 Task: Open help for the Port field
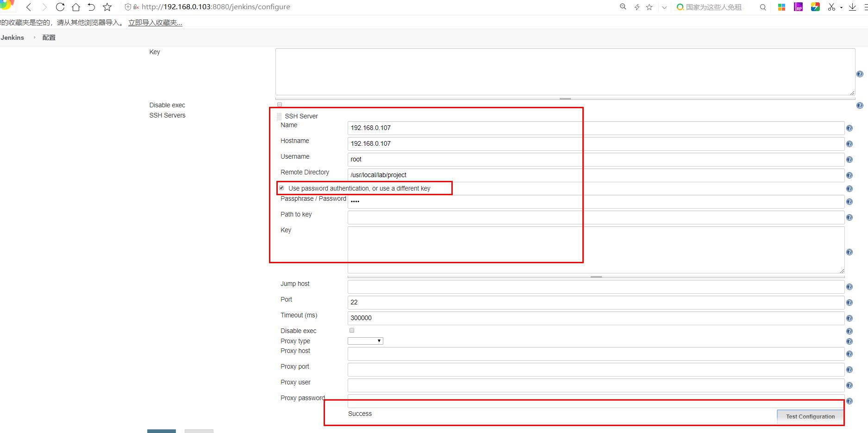click(849, 303)
